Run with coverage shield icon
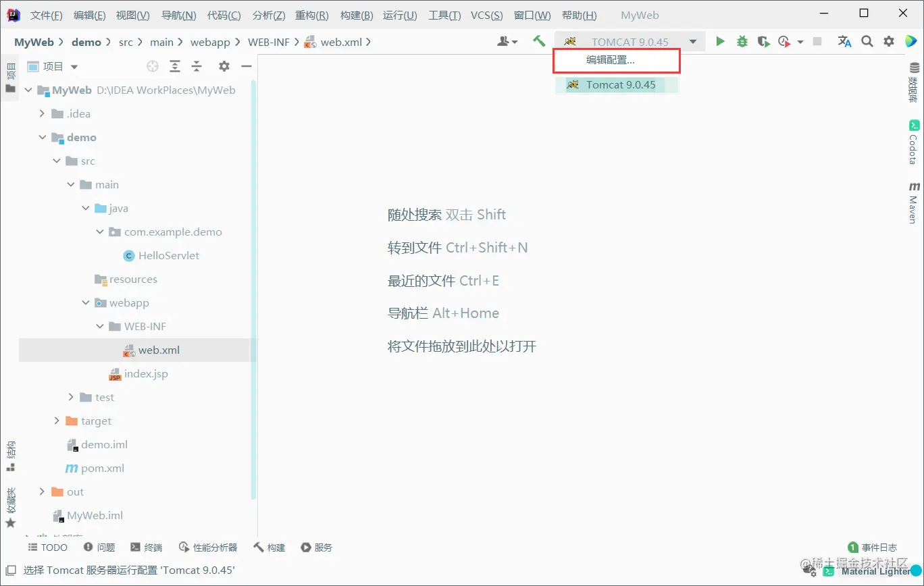The height and width of the screenshot is (586, 924). 763,42
